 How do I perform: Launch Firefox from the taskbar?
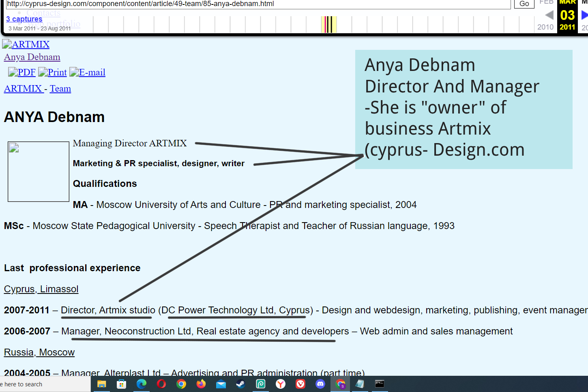pyautogui.click(x=201, y=384)
